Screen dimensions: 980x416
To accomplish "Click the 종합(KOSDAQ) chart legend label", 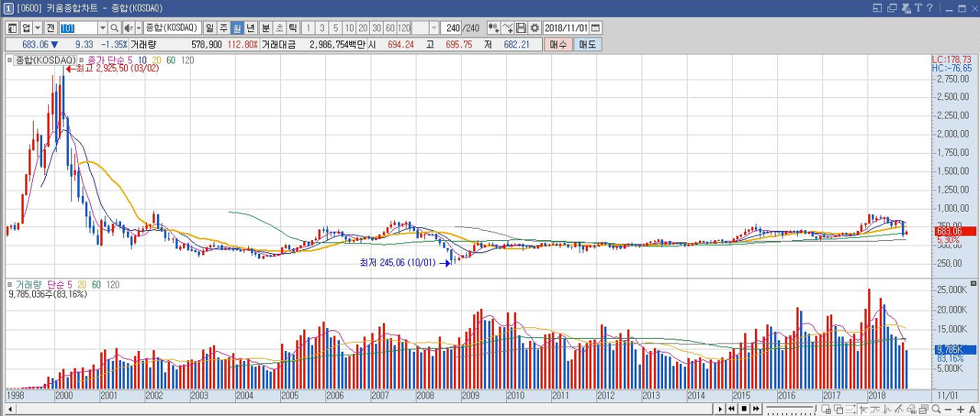I will [x=45, y=60].
